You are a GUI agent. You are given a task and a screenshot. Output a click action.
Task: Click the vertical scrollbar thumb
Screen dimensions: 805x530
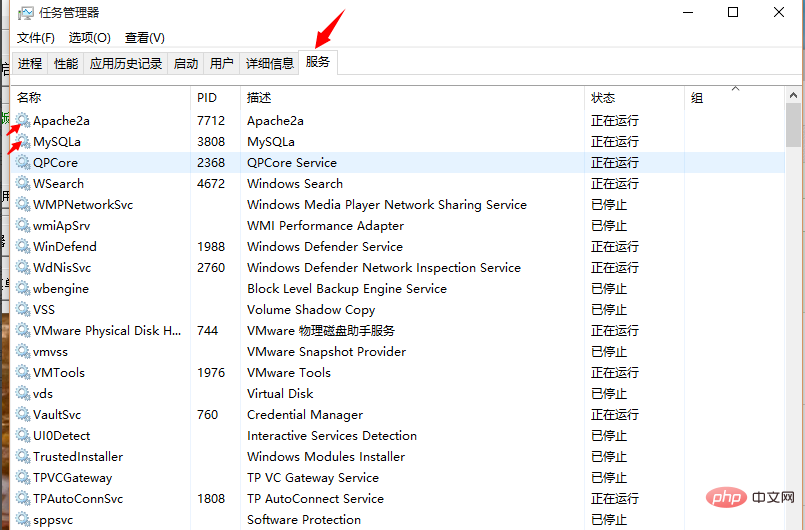(x=793, y=125)
